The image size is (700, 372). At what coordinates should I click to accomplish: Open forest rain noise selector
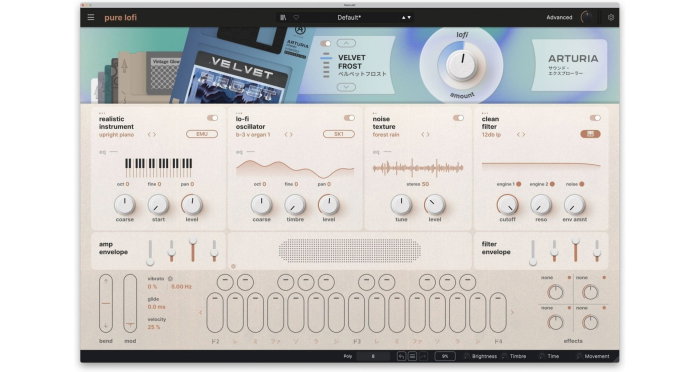pos(386,134)
